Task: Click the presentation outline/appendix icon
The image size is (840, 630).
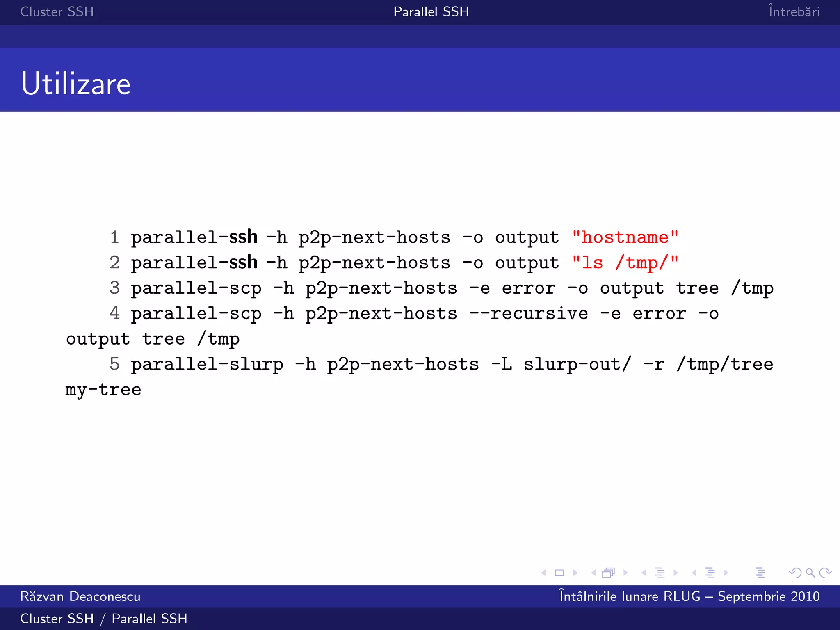Action: 760,573
